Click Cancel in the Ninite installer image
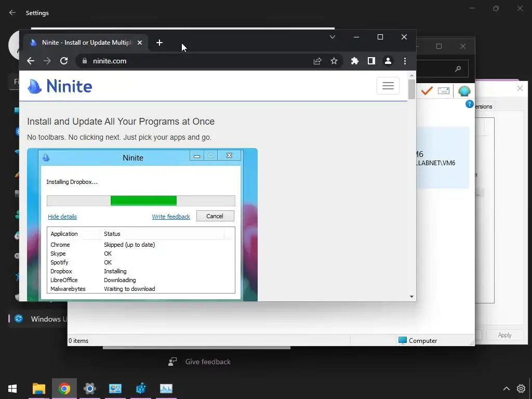 215,216
